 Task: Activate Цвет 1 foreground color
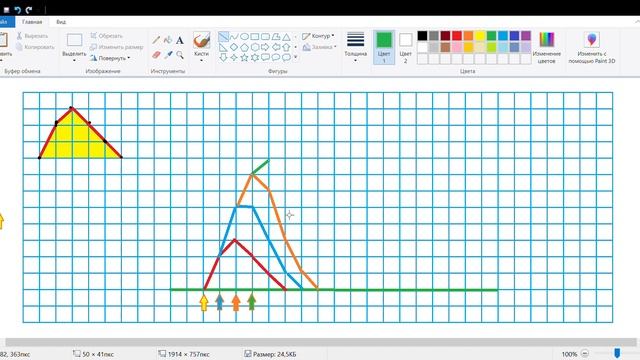(384, 48)
